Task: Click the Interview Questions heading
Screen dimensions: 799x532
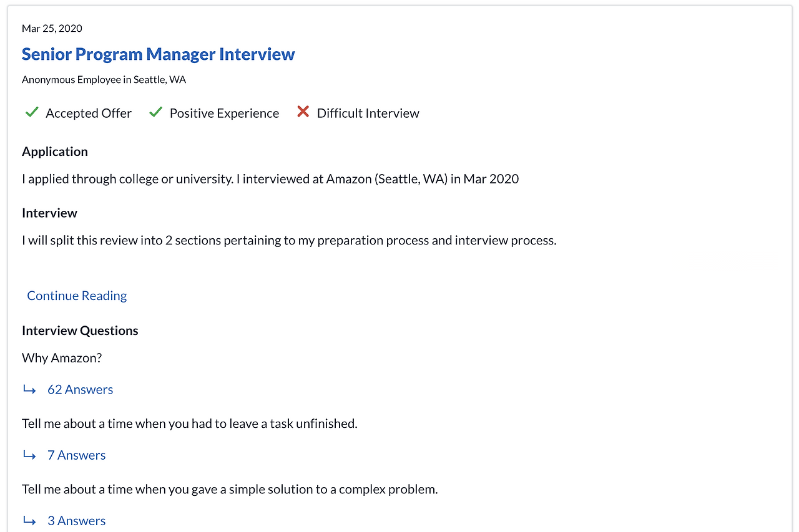Action: [x=80, y=331]
